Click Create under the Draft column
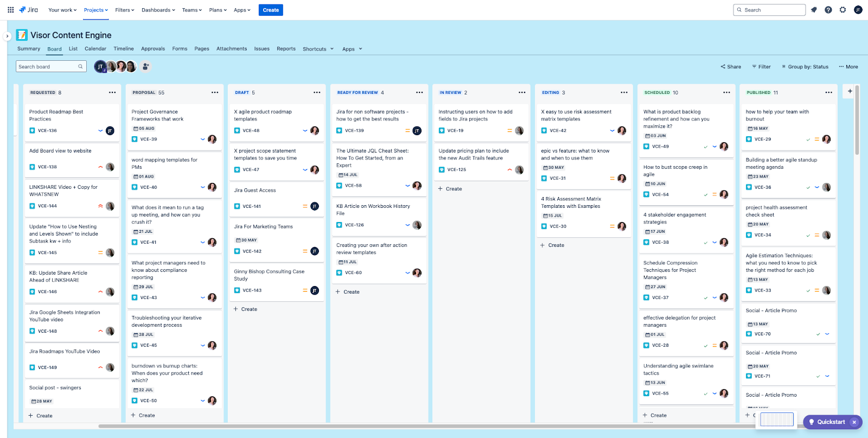Viewport: 868px width, 438px height. (x=245, y=309)
